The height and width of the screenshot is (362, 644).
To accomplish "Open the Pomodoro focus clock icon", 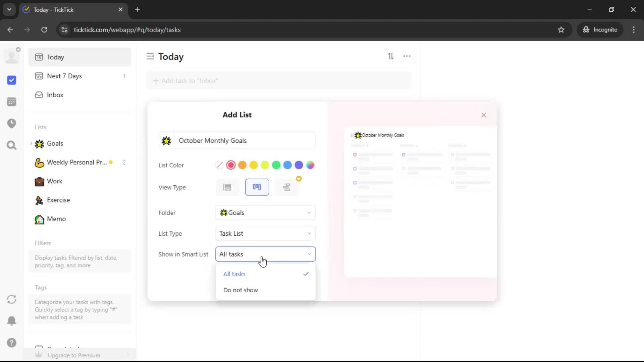I will pyautogui.click(x=12, y=123).
